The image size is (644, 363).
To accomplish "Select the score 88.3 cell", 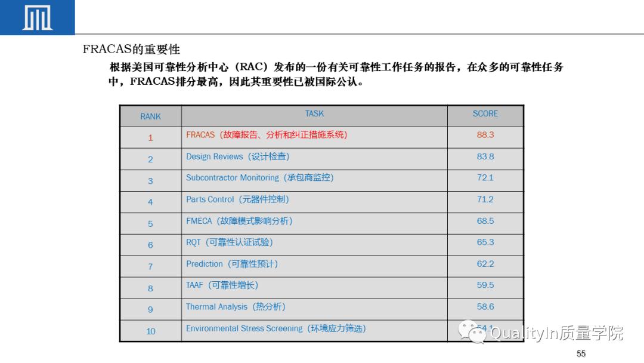I will point(485,135).
